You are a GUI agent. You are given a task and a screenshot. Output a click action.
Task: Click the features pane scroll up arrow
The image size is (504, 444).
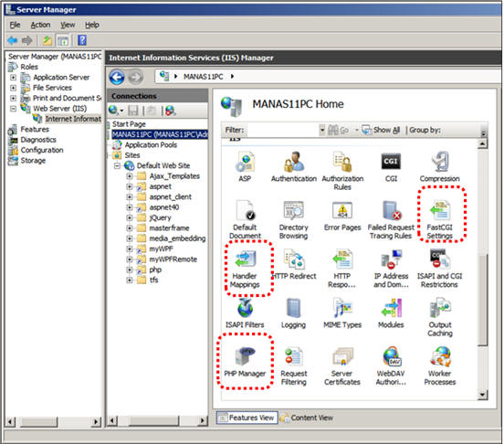click(482, 143)
